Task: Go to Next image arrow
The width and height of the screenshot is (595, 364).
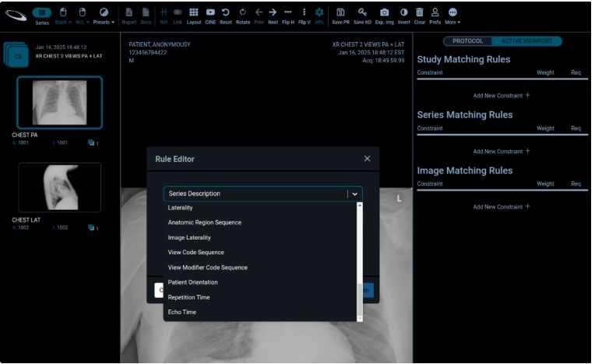Action: (x=273, y=16)
